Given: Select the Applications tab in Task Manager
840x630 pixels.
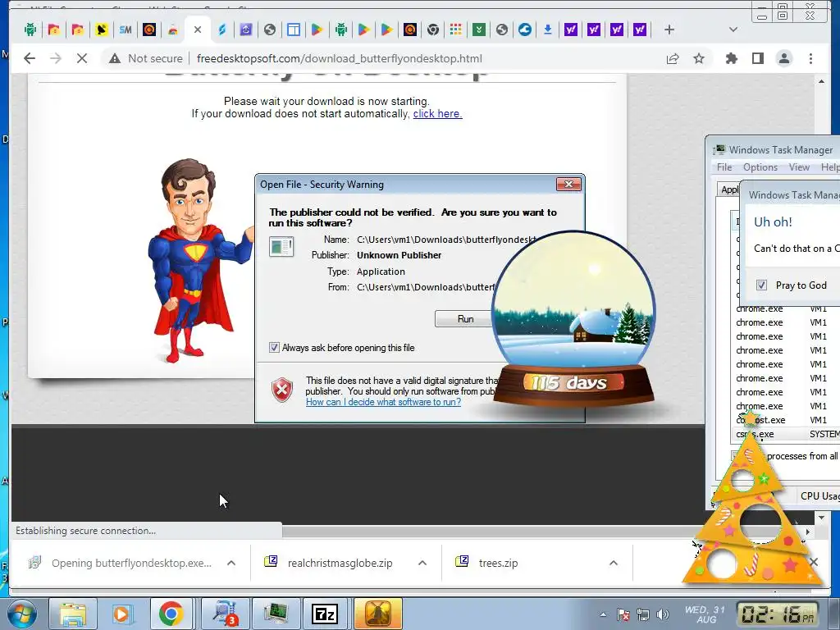Looking at the screenshot, I should (728, 189).
